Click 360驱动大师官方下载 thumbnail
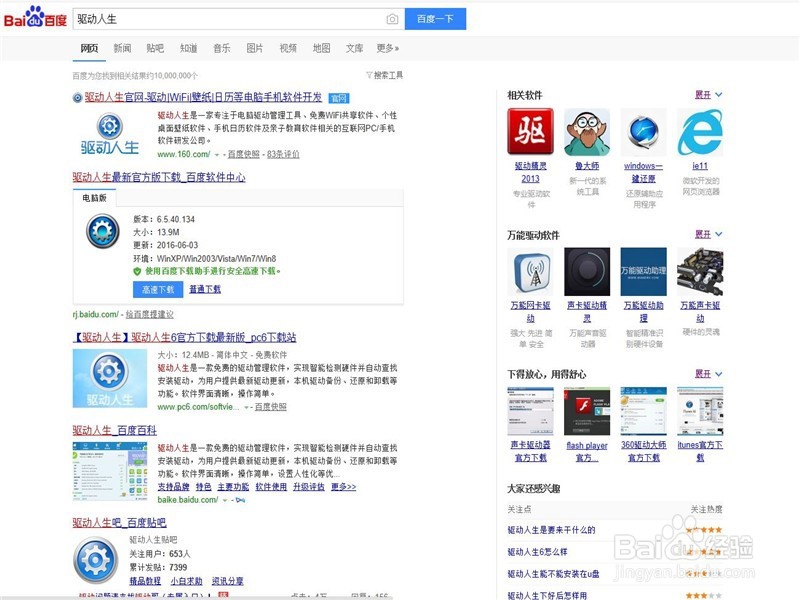This screenshot has width=800, height=600. click(x=643, y=411)
